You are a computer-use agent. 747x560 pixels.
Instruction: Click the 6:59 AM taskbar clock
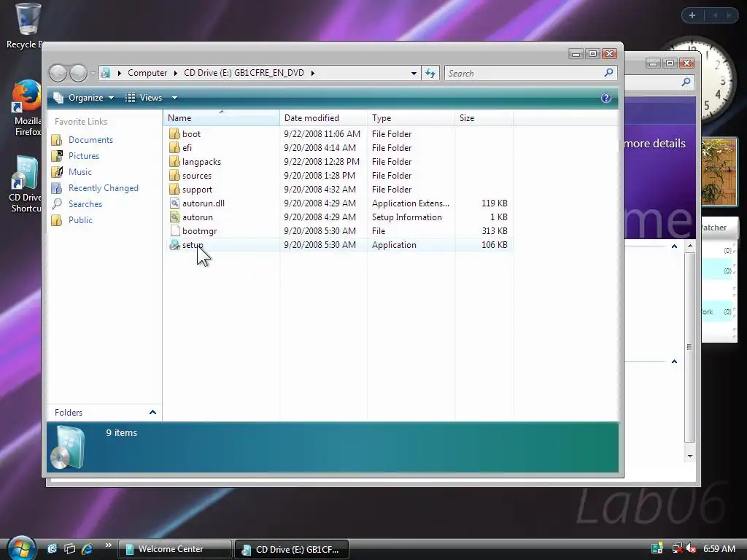tap(719, 548)
